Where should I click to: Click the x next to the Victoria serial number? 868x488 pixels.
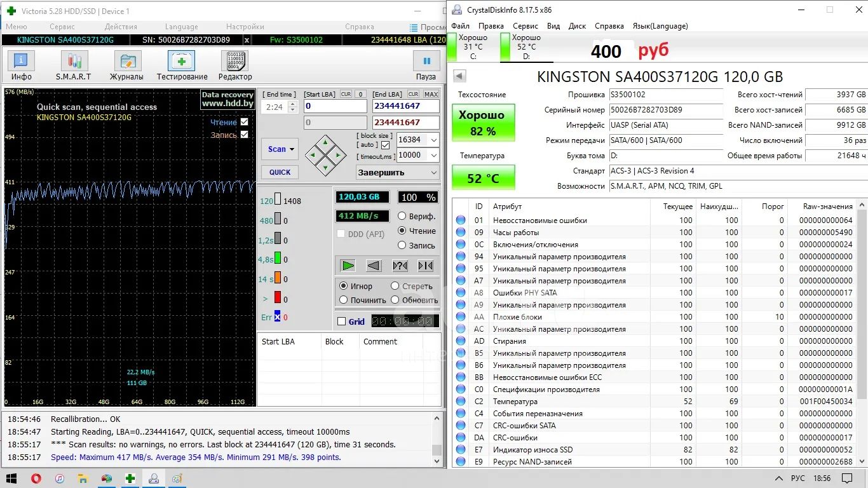247,39
